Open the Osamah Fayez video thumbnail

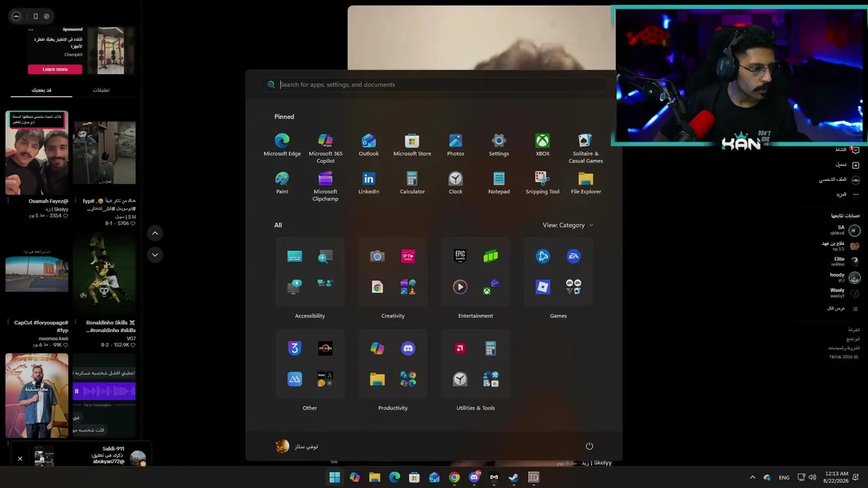37,153
